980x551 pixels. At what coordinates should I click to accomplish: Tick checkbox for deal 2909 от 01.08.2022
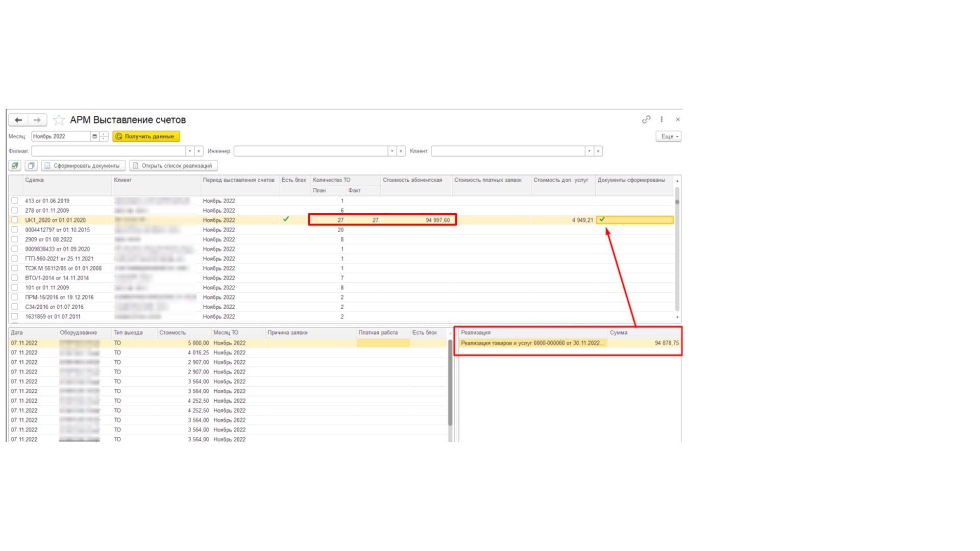15,239
